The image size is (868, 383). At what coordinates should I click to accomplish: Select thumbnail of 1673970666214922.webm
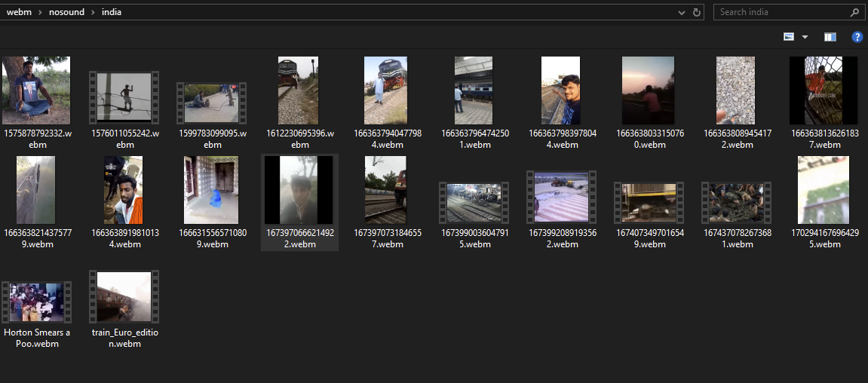pyautogui.click(x=299, y=190)
